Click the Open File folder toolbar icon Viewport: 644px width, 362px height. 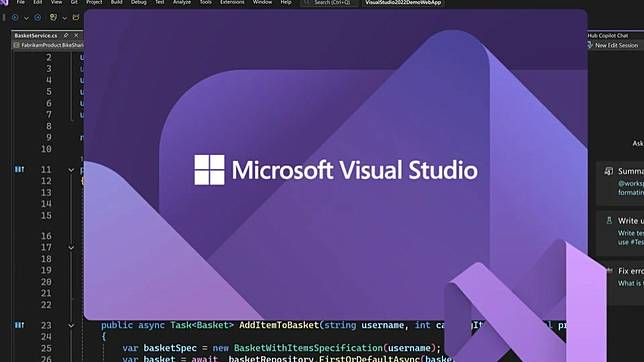click(76, 17)
